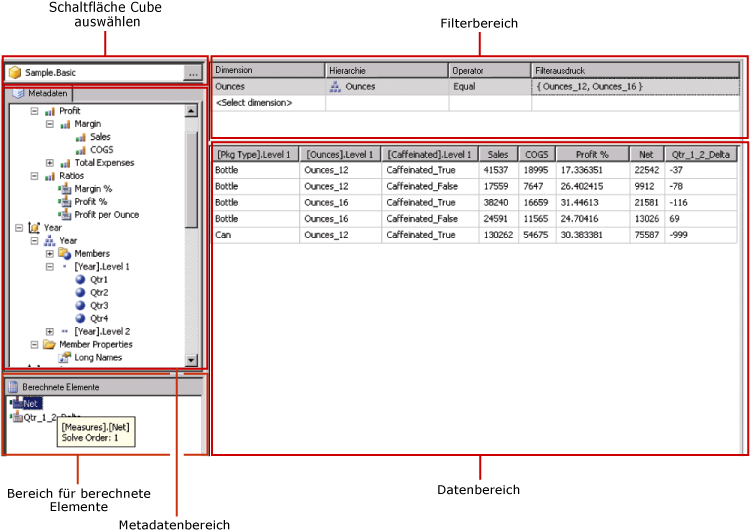This screenshot has height=532, width=750.
Task: Click the COGS data column header
Action: pyautogui.click(x=537, y=155)
